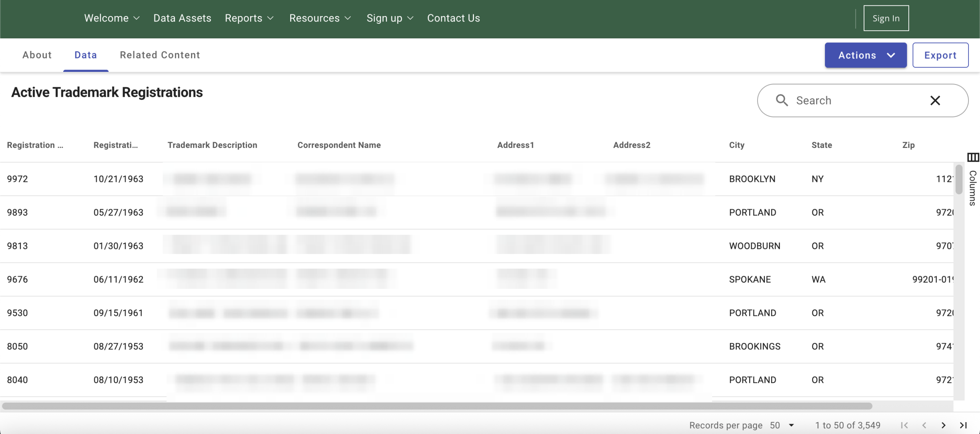980x434 pixels.
Task: Click date cell 10/21/1963
Action: (118, 179)
